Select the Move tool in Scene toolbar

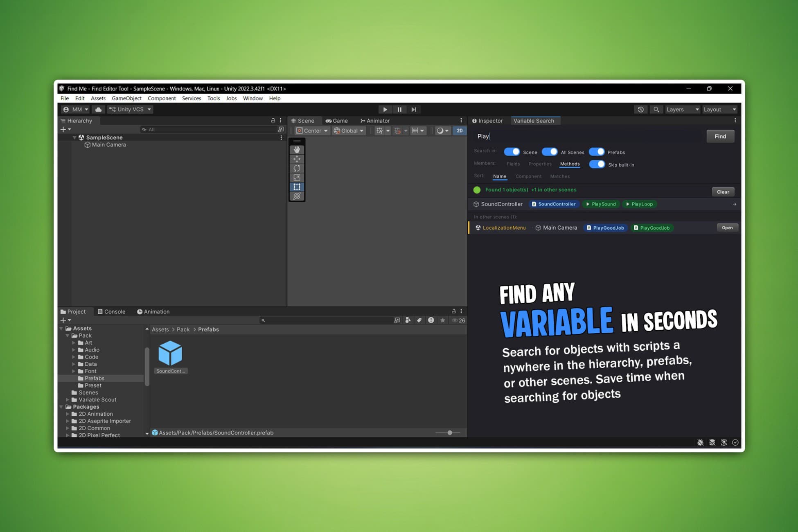point(297,159)
